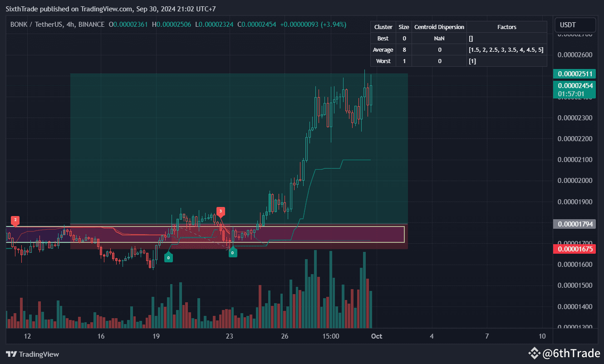Click the Average row factors list
This screenshot has height=364, width=604.
[506, 49]
